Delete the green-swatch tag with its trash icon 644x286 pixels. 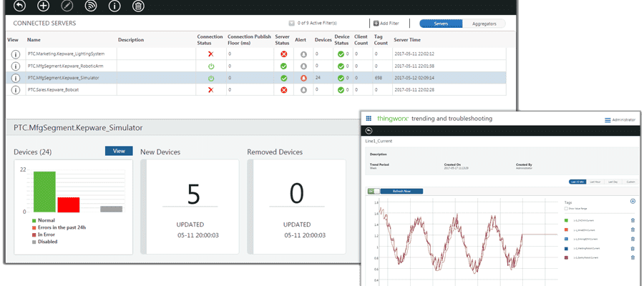point(633,220)
